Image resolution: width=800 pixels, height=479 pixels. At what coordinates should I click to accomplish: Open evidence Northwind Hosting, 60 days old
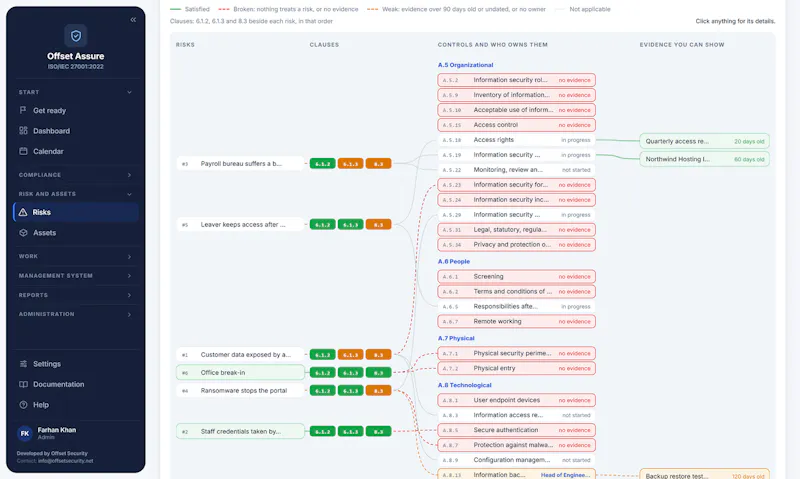[x=704, y=159]
